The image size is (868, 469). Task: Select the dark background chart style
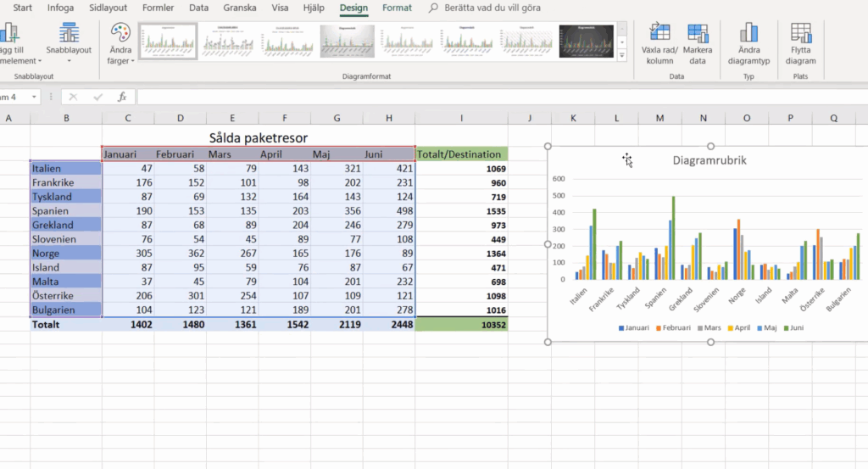click(586, 40)
